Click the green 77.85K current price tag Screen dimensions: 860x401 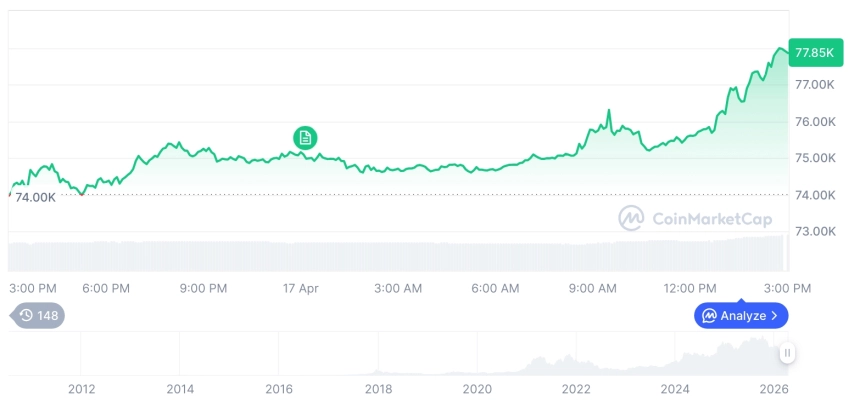point(813,52)
